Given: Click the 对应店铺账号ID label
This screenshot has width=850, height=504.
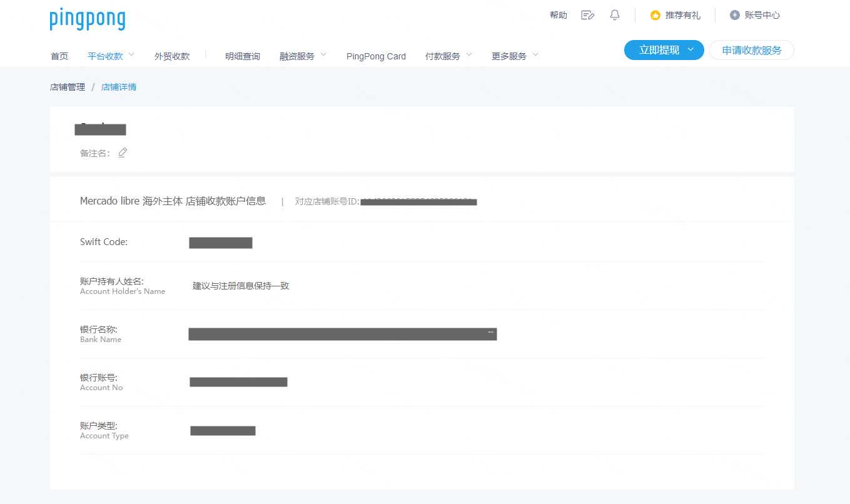Looking at the screenshot, I should (x=327, y=201).
